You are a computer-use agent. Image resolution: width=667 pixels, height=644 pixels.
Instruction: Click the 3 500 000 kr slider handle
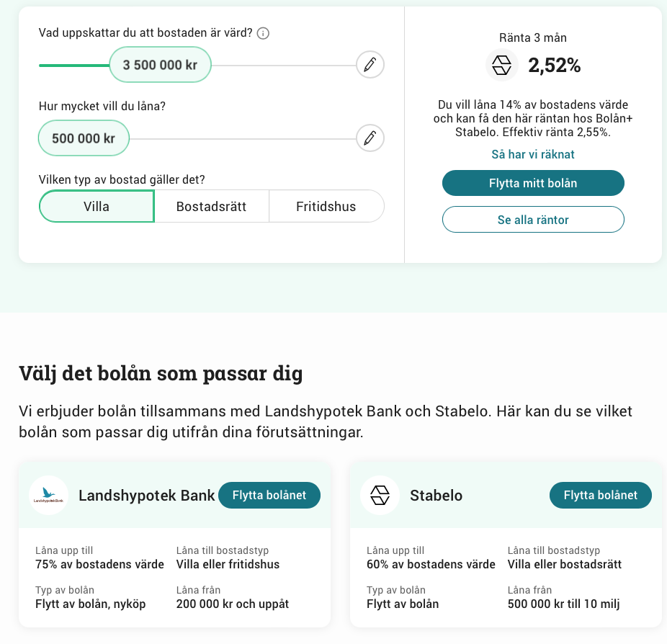[x=160, y=65]
